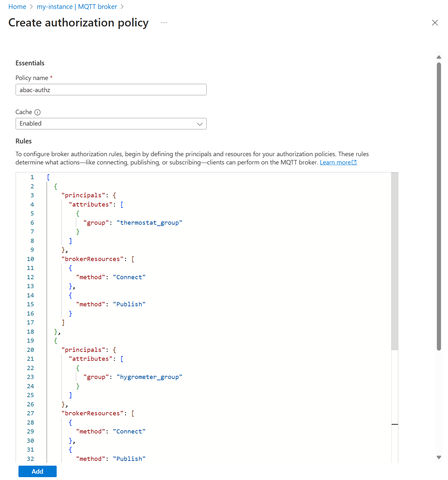Click the chevron on the Cache selector
Image resolution: width=448 pixels, height=480 pixels.
point(199,124)
